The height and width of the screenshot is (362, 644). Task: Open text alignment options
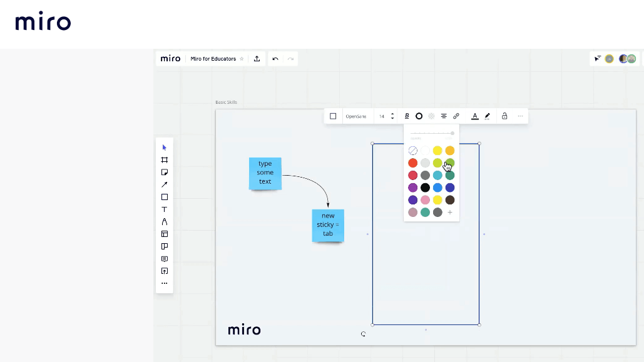pos(444,116)
